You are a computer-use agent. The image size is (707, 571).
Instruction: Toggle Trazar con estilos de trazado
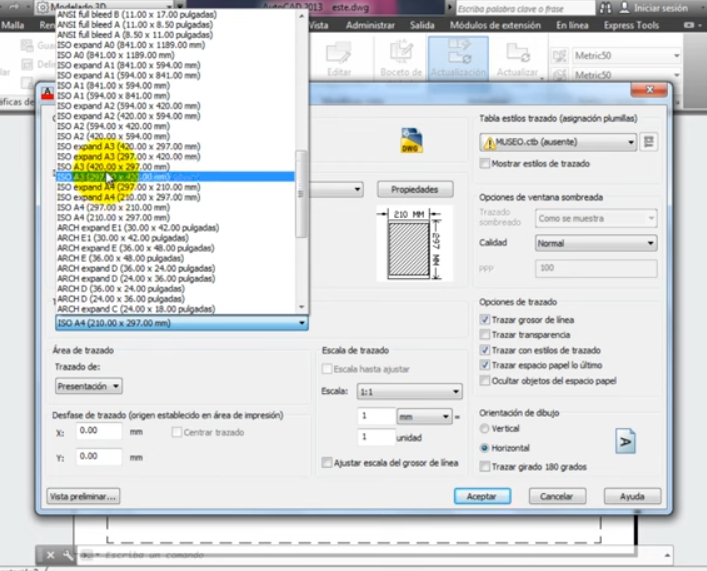pyautogui.click(x=485, y=350)
